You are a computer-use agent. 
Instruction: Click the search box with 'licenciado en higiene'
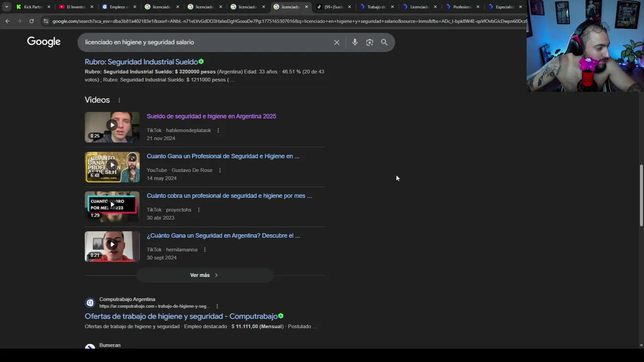coord(206,42)
